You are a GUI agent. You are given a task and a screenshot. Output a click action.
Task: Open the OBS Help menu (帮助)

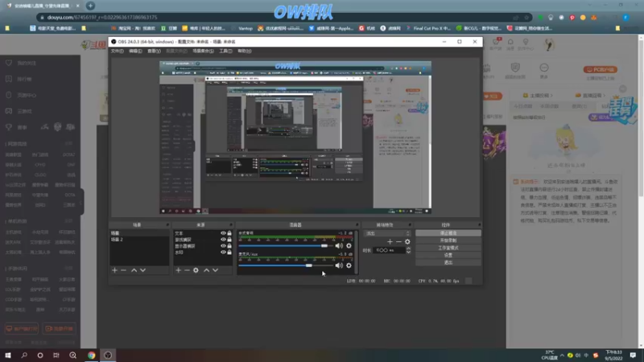245,51
